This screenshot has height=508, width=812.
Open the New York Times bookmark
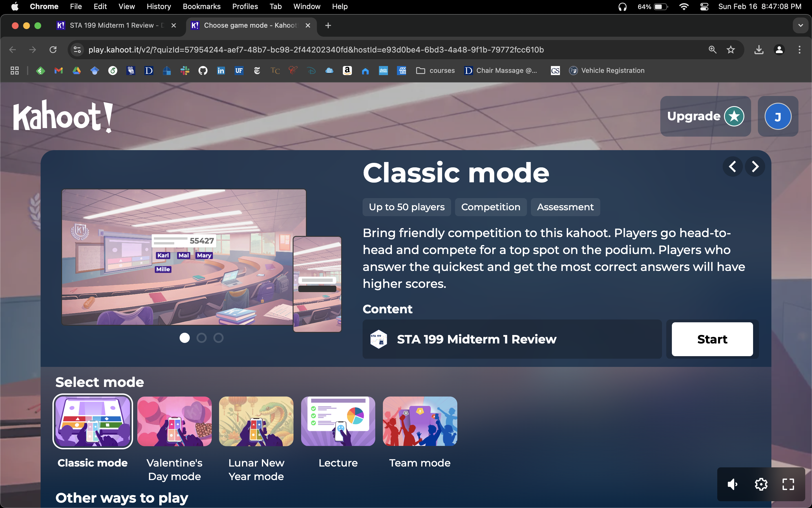pos(257,71)
